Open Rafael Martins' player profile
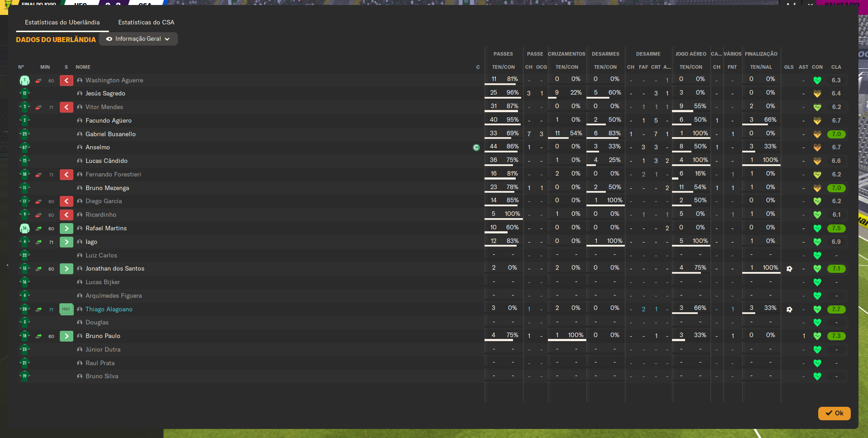The width and height of the screenshot is (868, 438). point(106,229)
